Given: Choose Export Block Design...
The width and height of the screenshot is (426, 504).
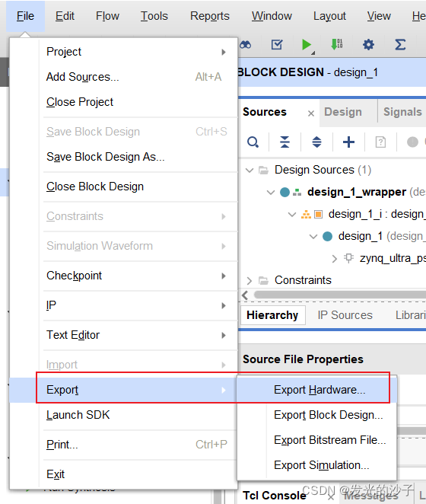Looking at the screenshot, I should 316,415.
